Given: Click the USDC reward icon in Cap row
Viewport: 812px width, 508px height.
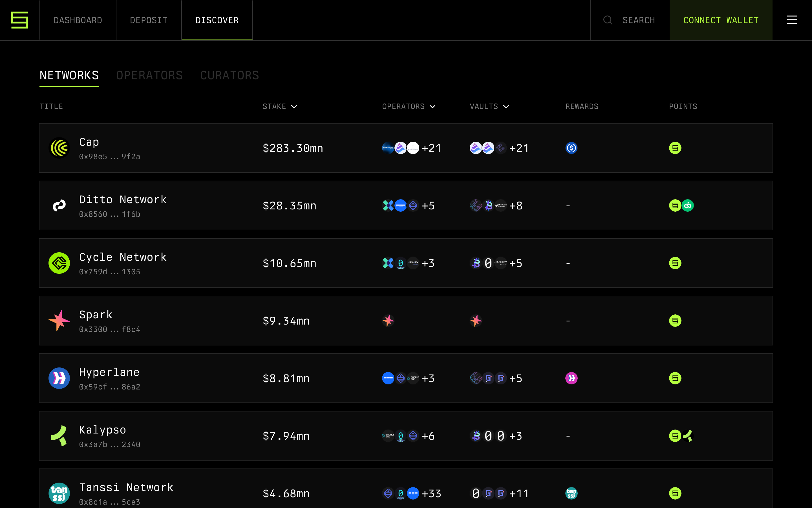Looking at the screenshot, I should pos(572,148).
